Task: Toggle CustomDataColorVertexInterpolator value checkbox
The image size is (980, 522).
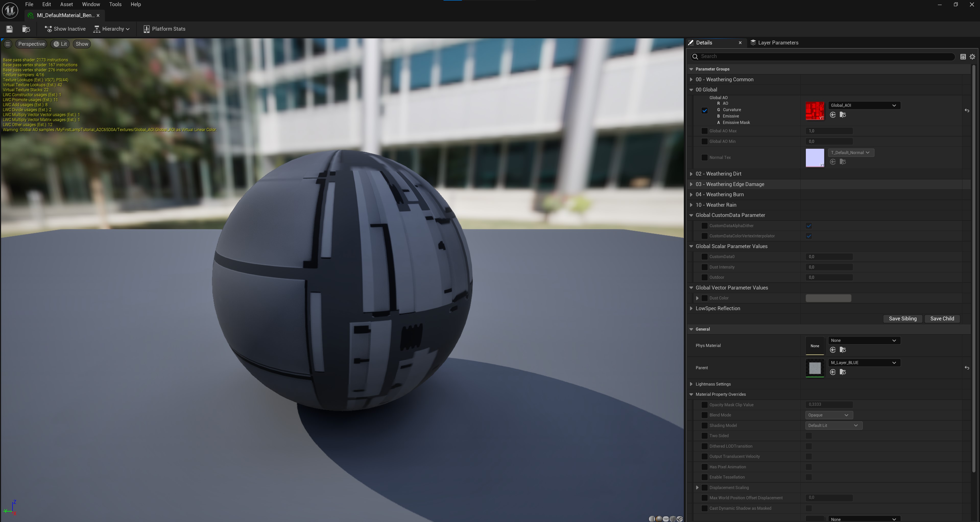Action: tap(809, 236)
